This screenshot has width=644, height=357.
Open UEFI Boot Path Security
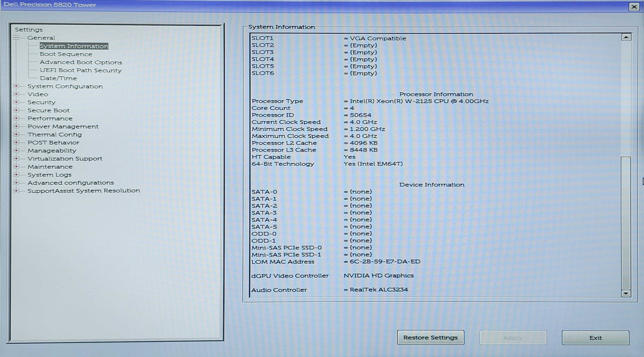(81, 70)
